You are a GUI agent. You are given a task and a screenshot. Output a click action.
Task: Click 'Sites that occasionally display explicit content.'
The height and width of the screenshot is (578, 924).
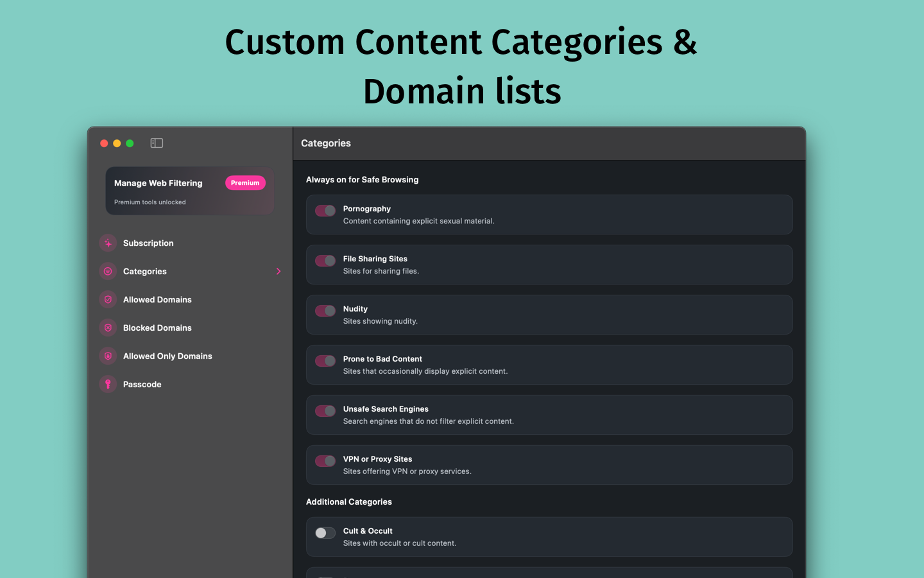(425, 371)
